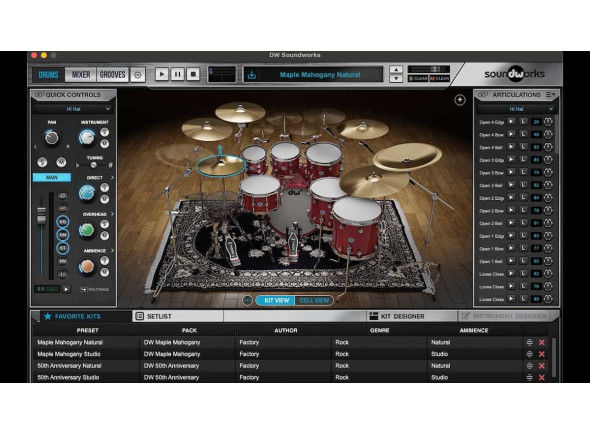Click the blue Direct level knob
590x434 pixels.
pyautogui.click(x=87, y=193)
